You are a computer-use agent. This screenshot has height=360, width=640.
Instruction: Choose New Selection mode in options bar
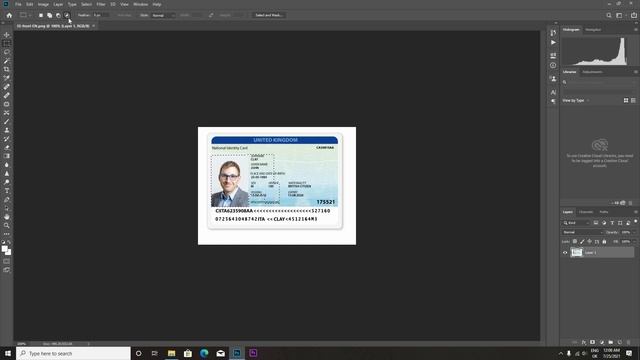click(x=41, y=15)
